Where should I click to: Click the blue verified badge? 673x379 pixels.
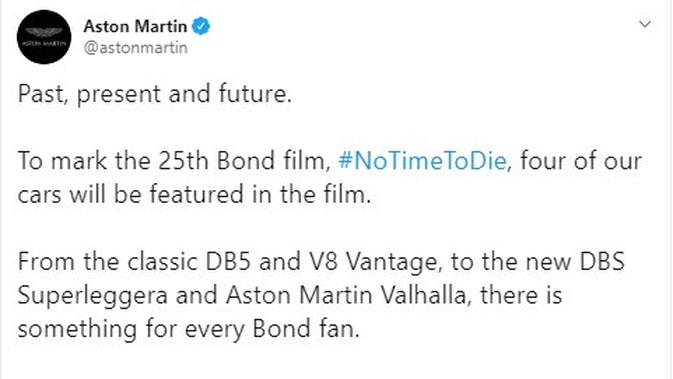200,26
